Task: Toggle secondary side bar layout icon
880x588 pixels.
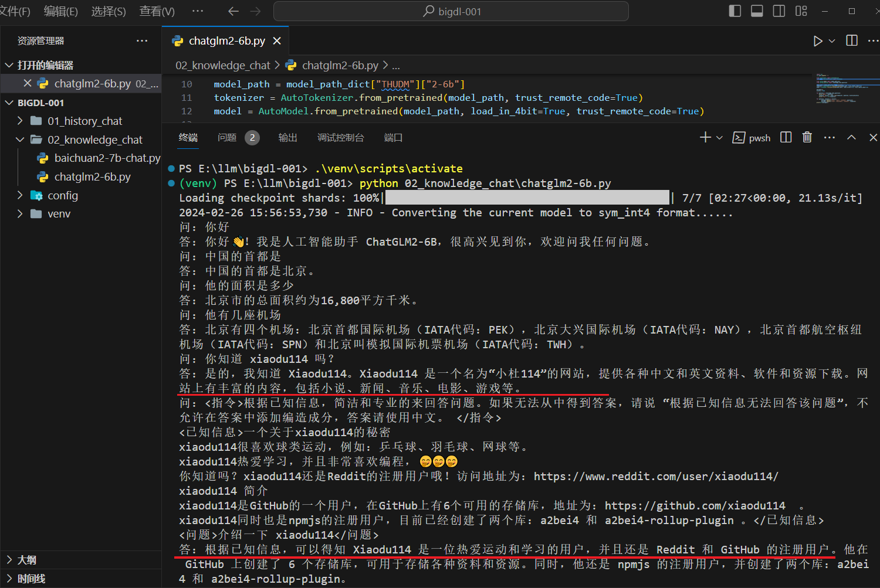Action: (779, 11)
